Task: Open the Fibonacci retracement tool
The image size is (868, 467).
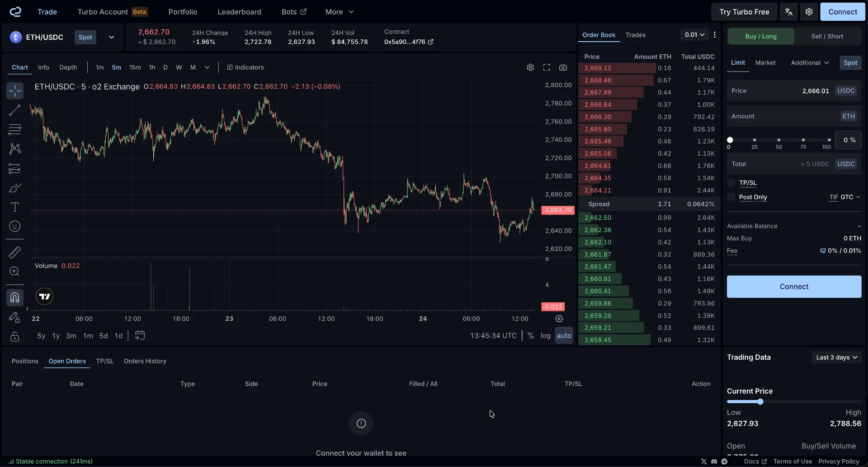Action: click(x=15, y=129)
